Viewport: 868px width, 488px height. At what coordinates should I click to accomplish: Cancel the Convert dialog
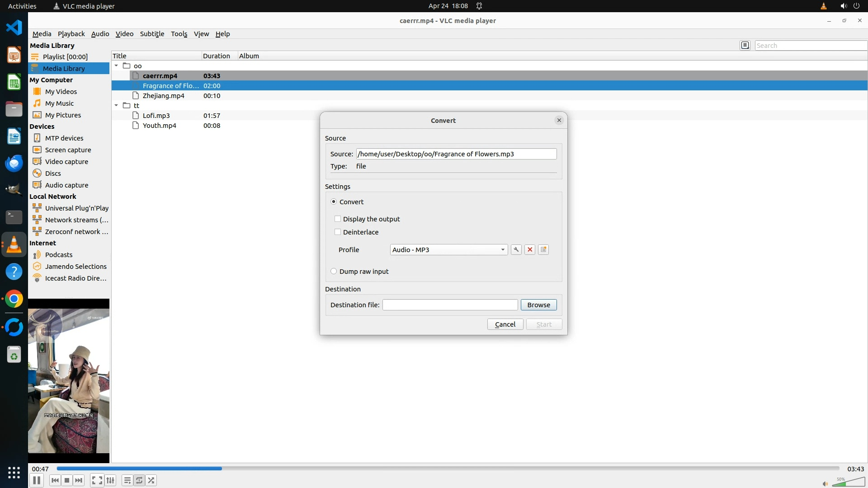[505, 324]
